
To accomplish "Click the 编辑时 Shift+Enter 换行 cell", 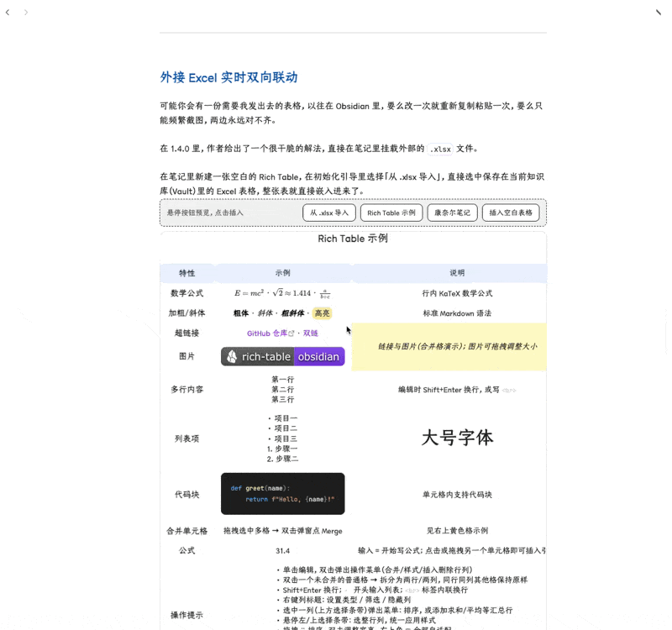I will (x=457, y=390).
